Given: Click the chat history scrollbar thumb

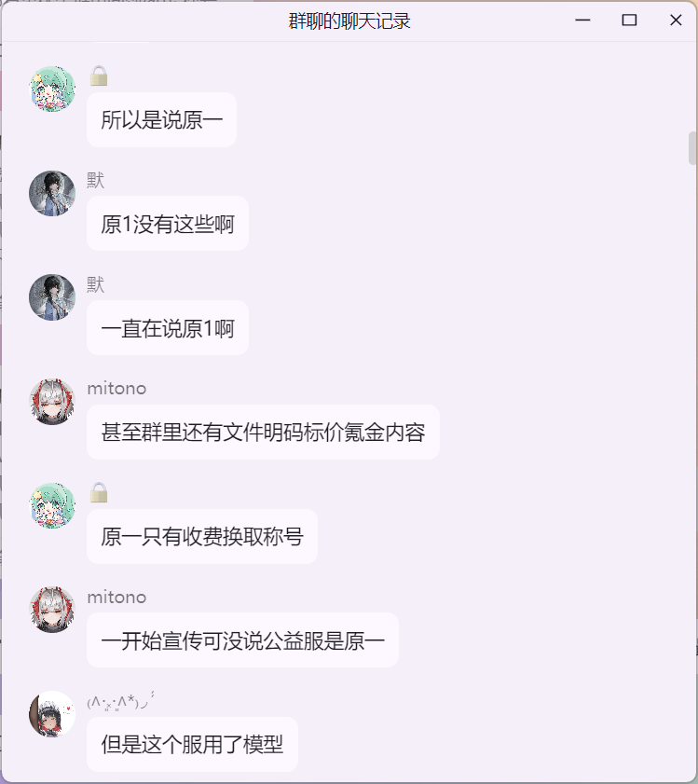Looking at the screenshot, I should [692, 148].
